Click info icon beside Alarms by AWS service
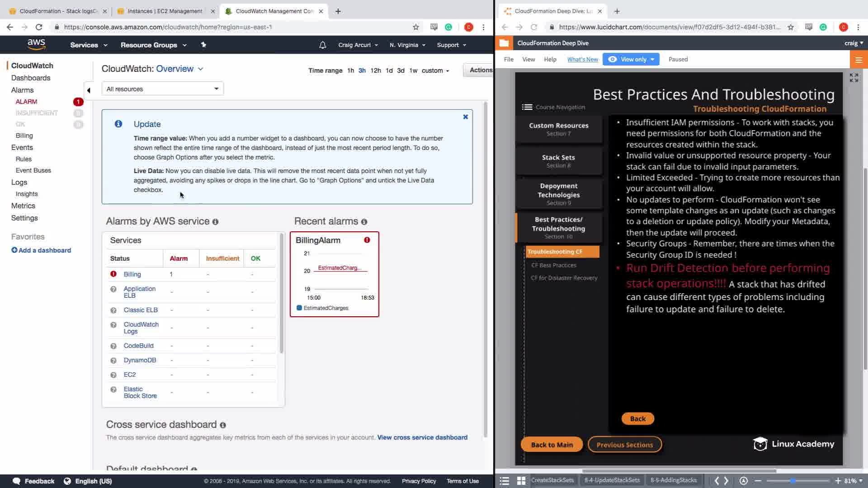Screen dimensions: 868x488 click(x=215, y=222)
